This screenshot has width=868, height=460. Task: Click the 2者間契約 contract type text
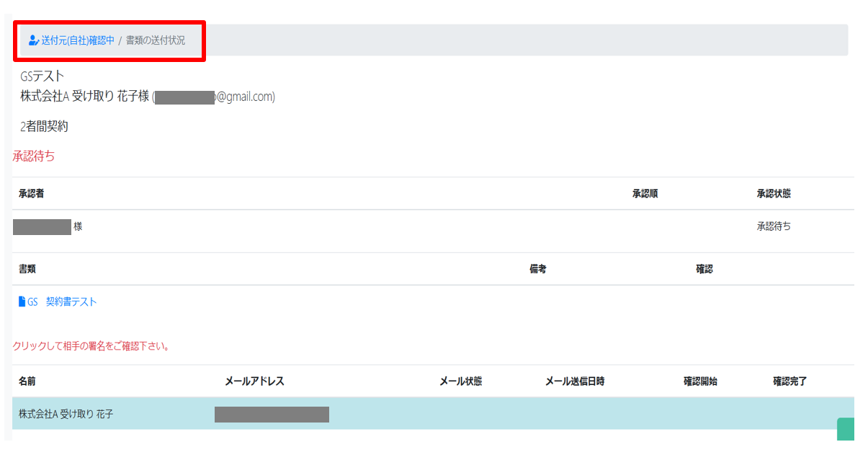coord(44,127)
